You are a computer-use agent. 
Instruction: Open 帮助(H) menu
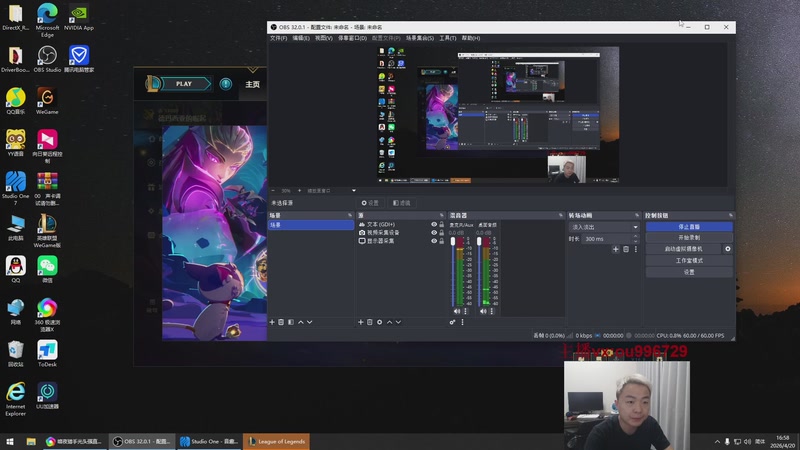click(471, 38)
